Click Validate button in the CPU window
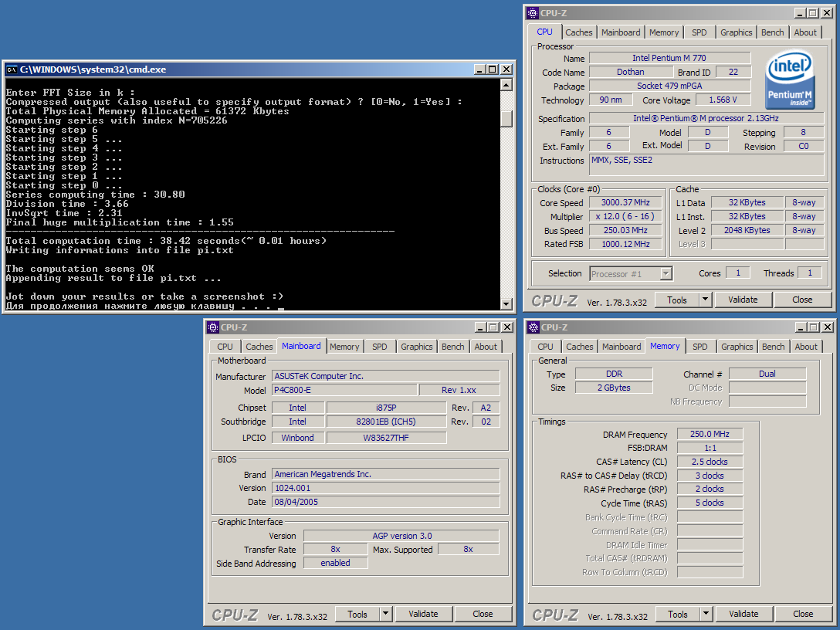 pyautogui.click(x=743, y=300)
